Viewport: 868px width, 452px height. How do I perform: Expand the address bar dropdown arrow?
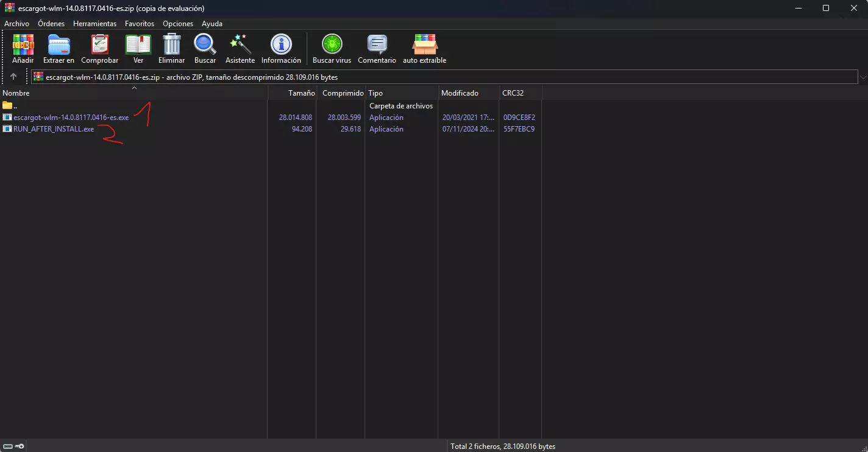[863, 77]
